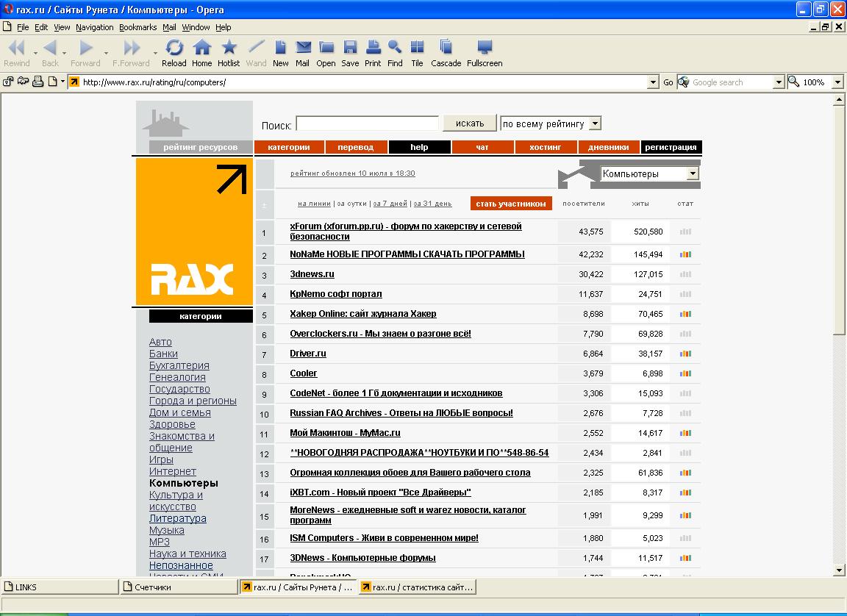Click the vertical scrollbar down arrow
This screenshot has width=847, height=616.
click(x=839, y=570)
